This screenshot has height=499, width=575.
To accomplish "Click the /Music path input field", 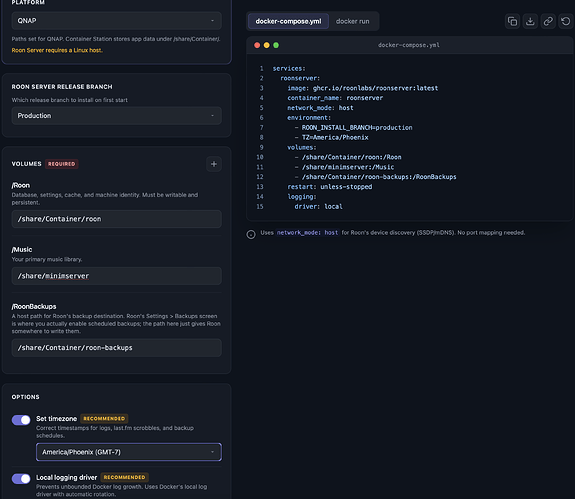I will 117,276.
